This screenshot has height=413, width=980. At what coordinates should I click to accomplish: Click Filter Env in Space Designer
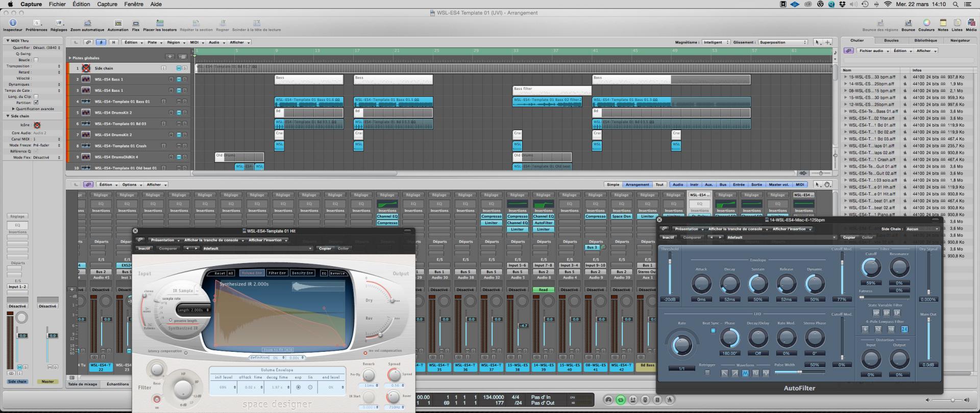[277, 273]
